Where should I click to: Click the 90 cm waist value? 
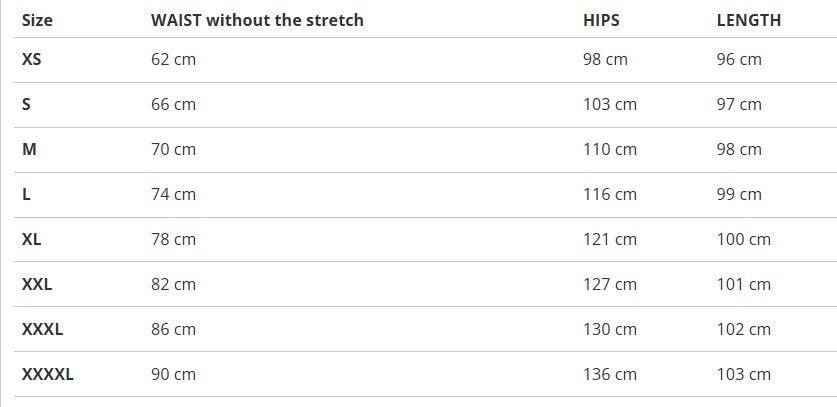tap(173, 374)
